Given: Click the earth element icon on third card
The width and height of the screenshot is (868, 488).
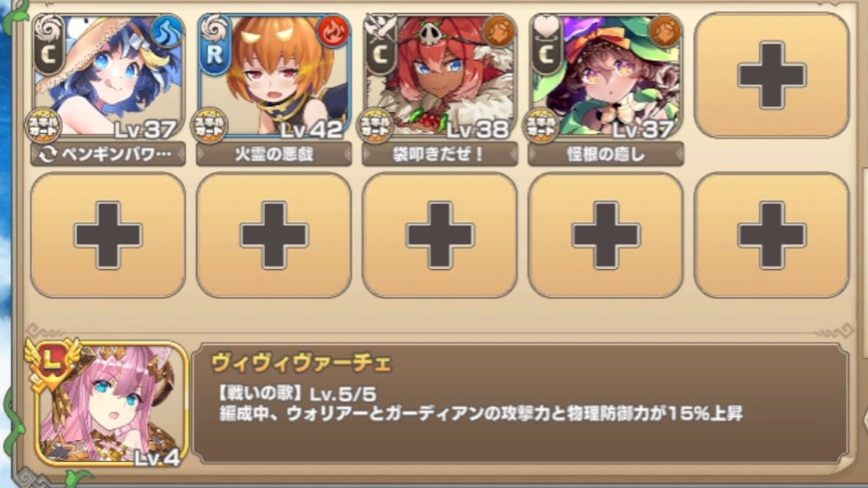Looking at the screenshot, I should tap(499, 32).
